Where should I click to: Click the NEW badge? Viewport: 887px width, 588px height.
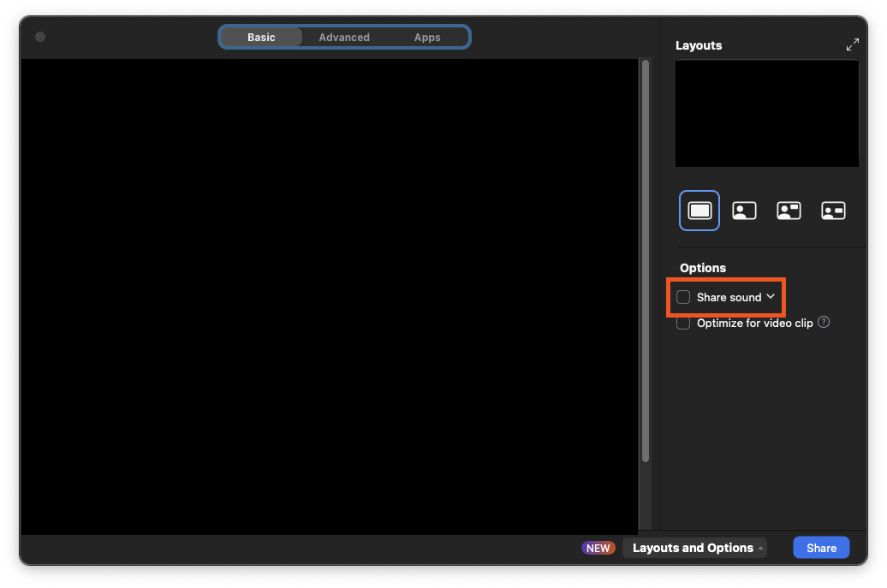[598, 548]
